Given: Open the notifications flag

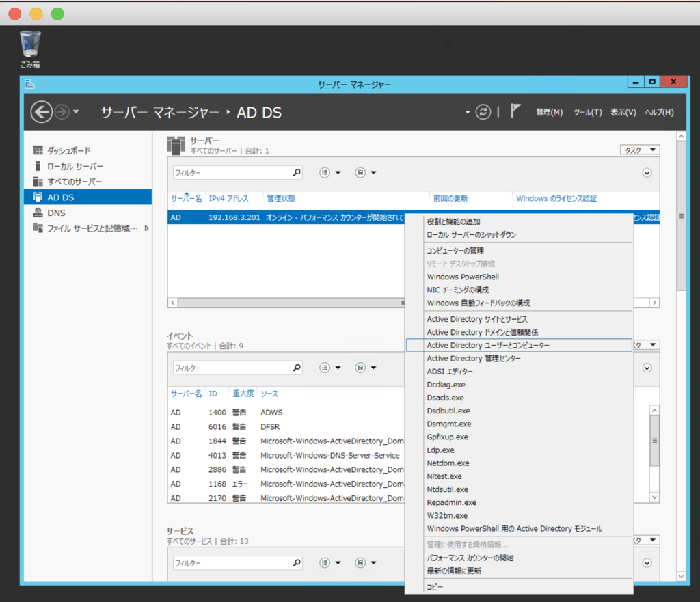Looking at the screenshot, I should tap(515, 111).
